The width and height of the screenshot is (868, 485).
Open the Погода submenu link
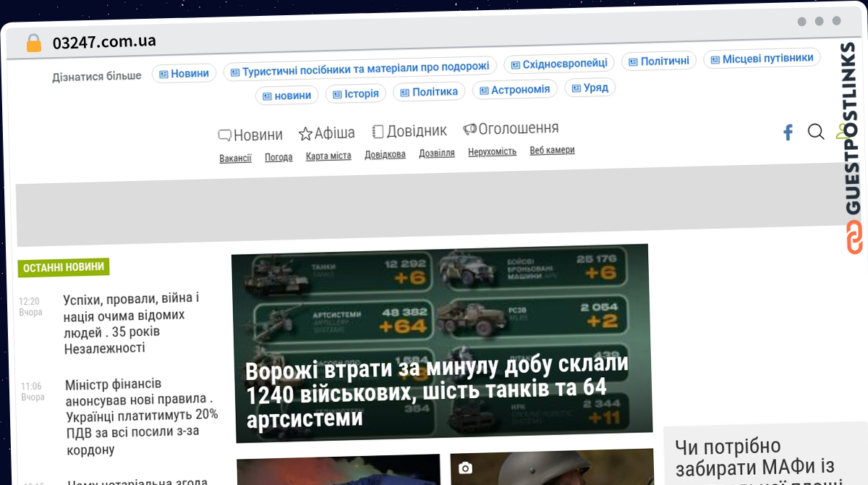pyautogui.click(x=278, y=157)
